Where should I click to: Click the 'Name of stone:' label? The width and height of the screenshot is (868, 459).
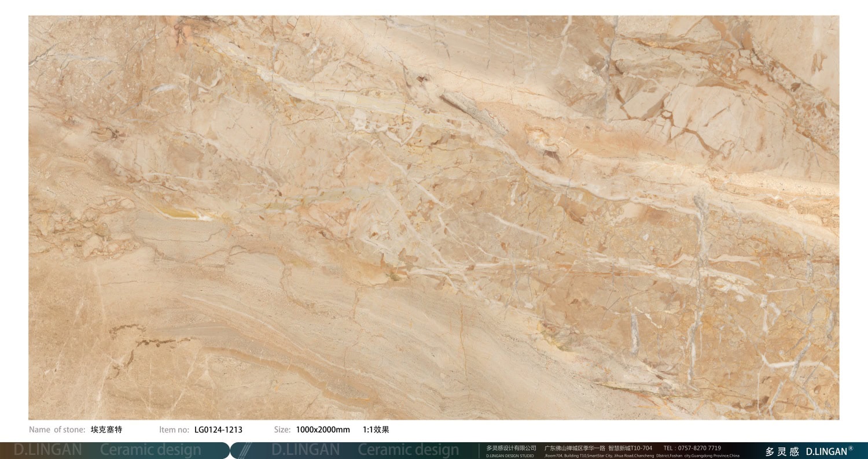point(57,430)
